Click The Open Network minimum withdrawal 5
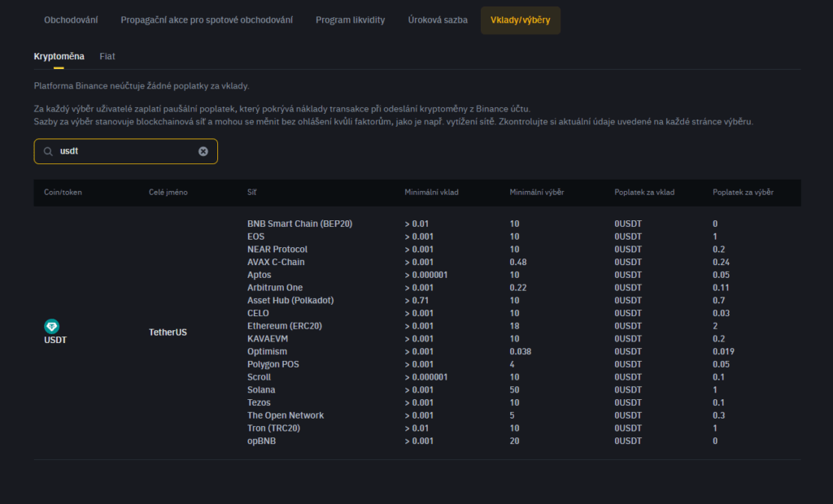Viewport: 833px width, 504px height. tap(512, 415)
